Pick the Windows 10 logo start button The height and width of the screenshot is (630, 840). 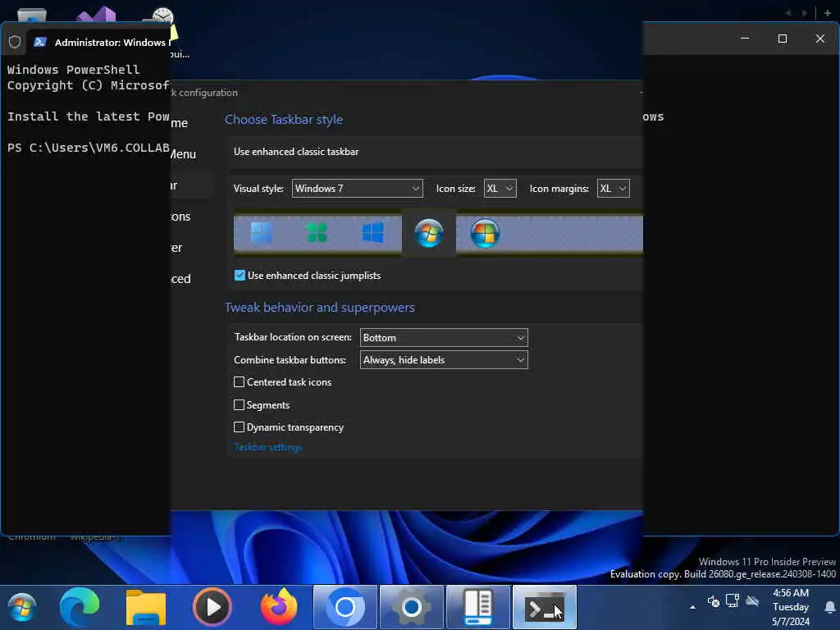click(x=373, y=233)
